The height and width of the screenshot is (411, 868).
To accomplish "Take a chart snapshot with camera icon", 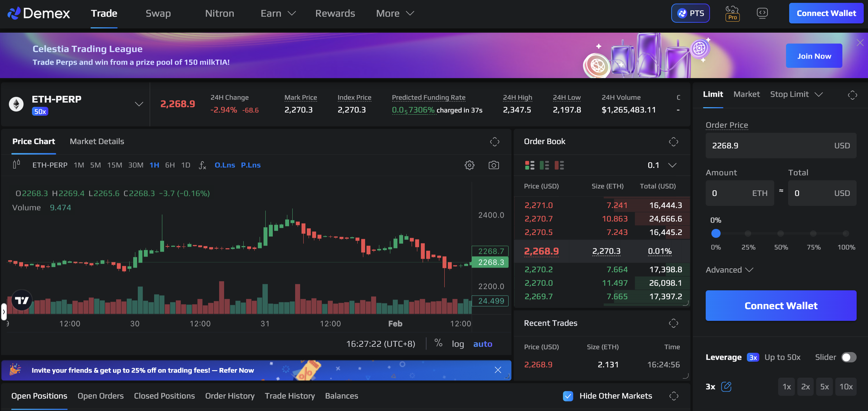I will [494, 165].
